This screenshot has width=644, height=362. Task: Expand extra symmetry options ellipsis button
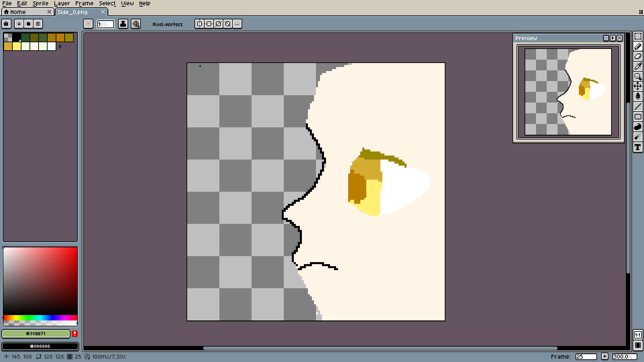[x=237, y=24]
